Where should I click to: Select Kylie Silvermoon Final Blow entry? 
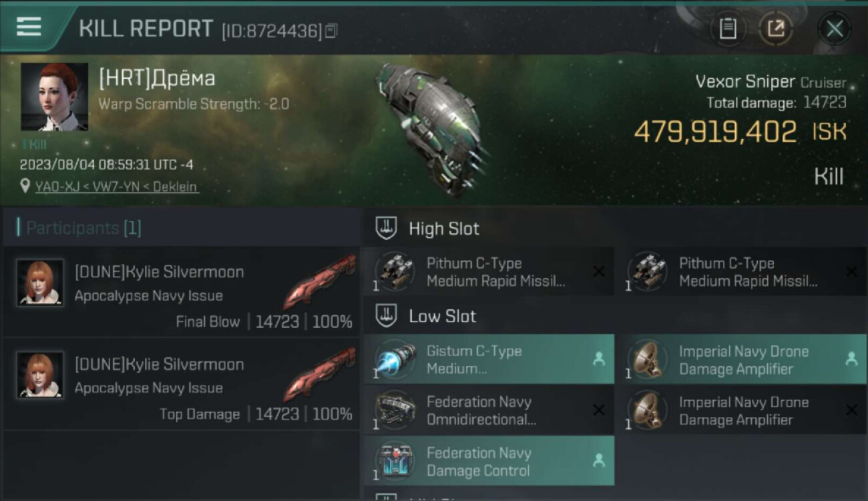coord(182,293)
